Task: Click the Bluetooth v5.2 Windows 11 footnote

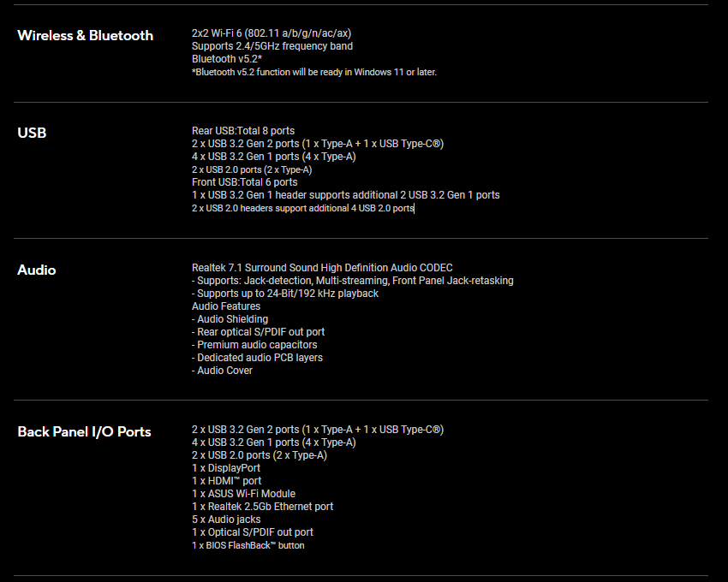Action: click(313, 73)
